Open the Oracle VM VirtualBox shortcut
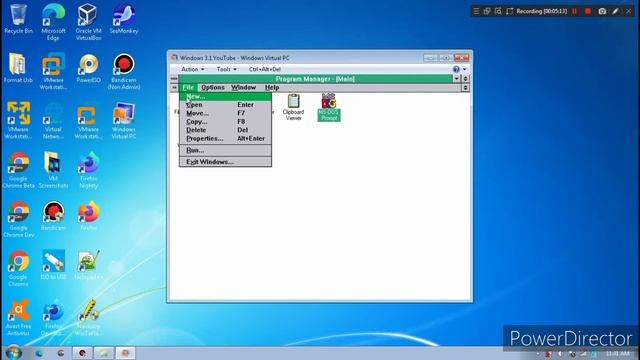This screenshot has width=640, height=360. tap(88, 22)
